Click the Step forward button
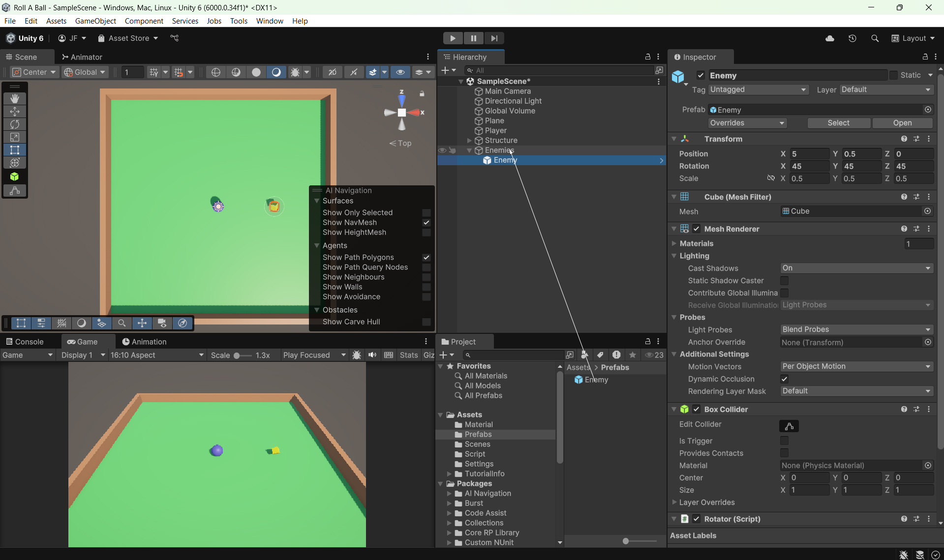Image resolution: width=944 pixels, height=560 pixels. 494,38
